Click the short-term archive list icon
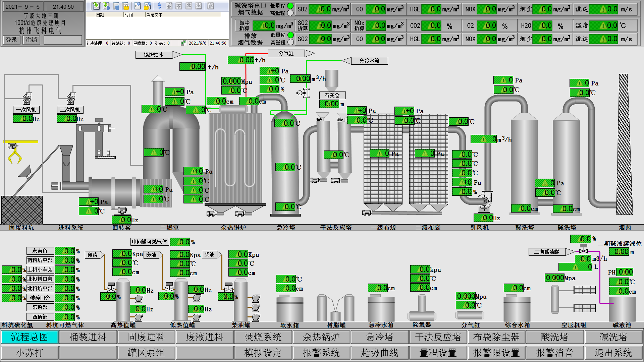This screenshot has width=644, height=362. [106, 6]
